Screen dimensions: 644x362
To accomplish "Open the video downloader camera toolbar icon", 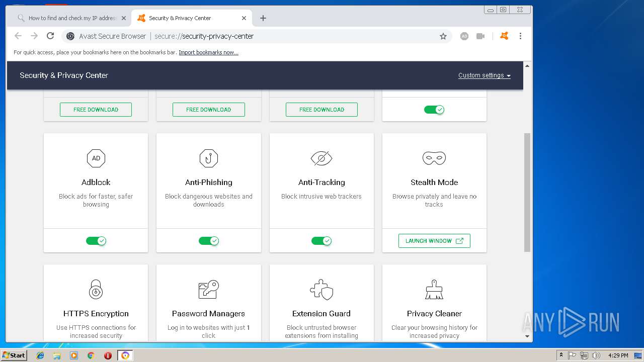I will click(480, 36).
